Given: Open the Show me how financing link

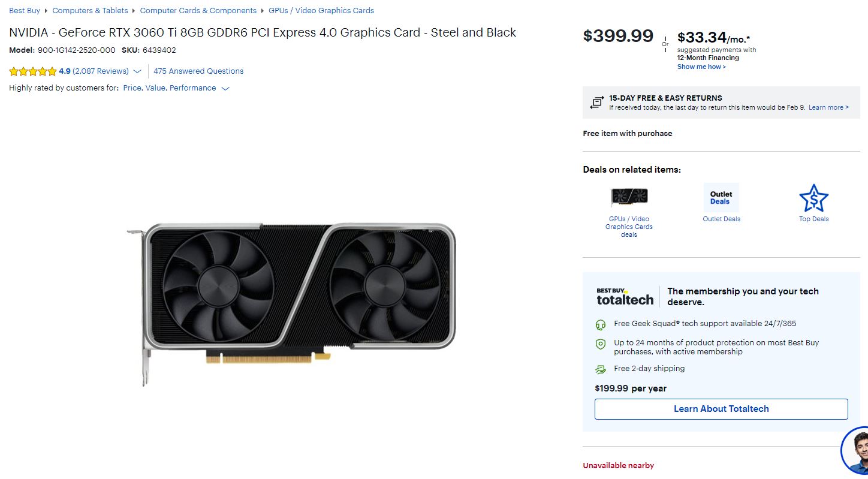Looking at the screenshot, I should click(701, 67).
